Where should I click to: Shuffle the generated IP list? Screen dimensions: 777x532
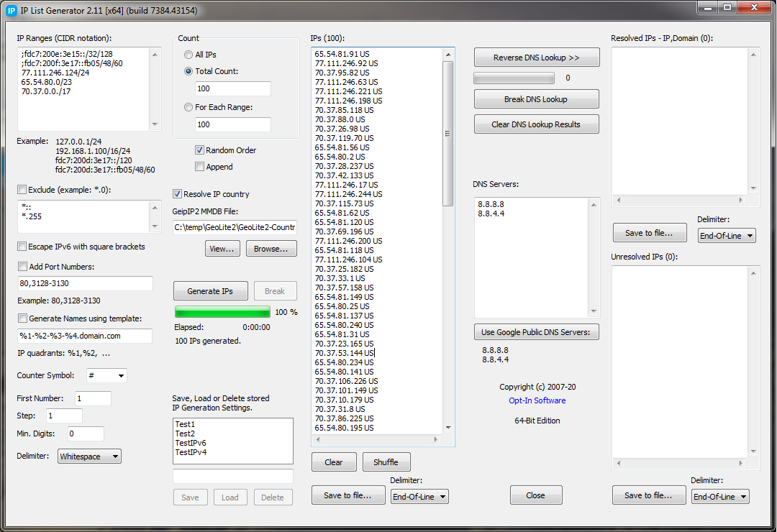(387, 462)
